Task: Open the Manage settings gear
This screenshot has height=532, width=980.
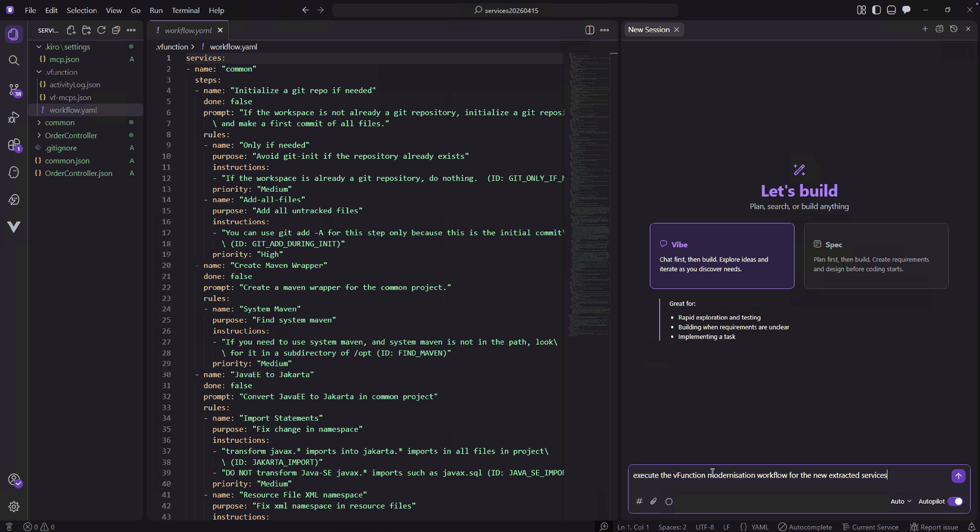Action: 14,507
